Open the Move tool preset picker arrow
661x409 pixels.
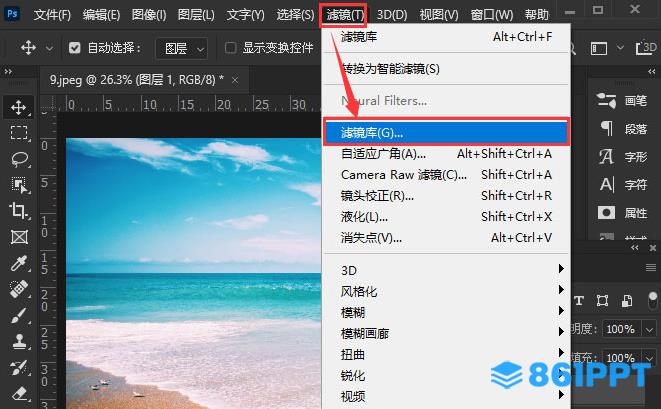pos(49,48)
